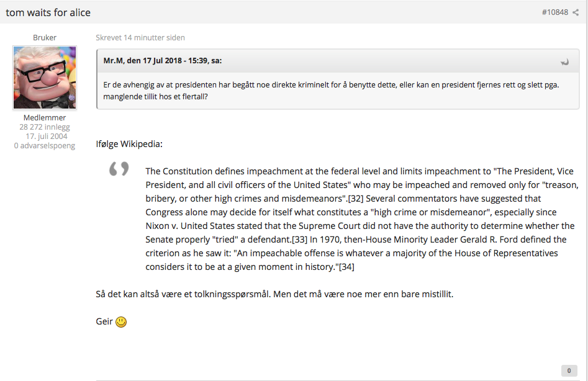Click the Medlemmer group label
Screen dimensions: 588x381
point(45,118)
